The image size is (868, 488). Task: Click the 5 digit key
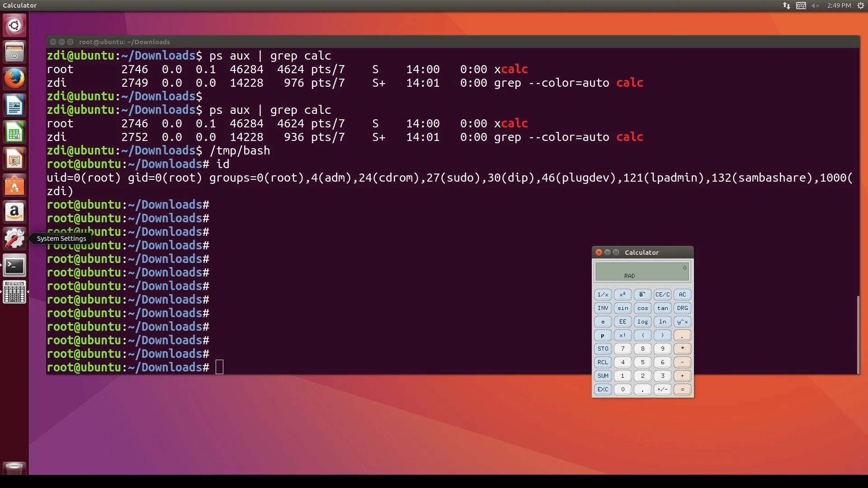click(x=643, y=362)
